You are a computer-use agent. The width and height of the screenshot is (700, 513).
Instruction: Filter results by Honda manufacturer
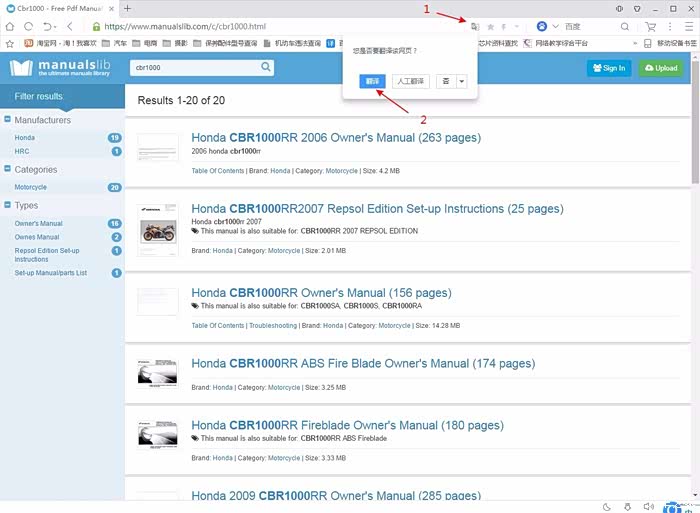25,138
